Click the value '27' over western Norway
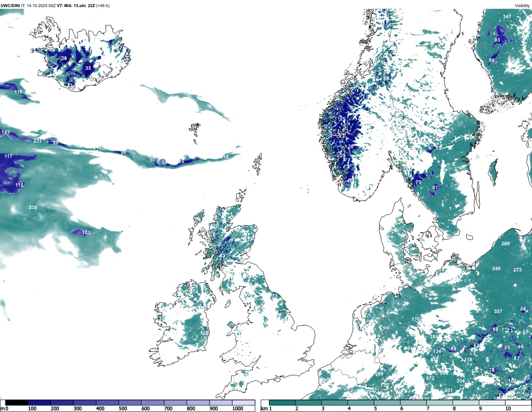 tap(341, 136)
